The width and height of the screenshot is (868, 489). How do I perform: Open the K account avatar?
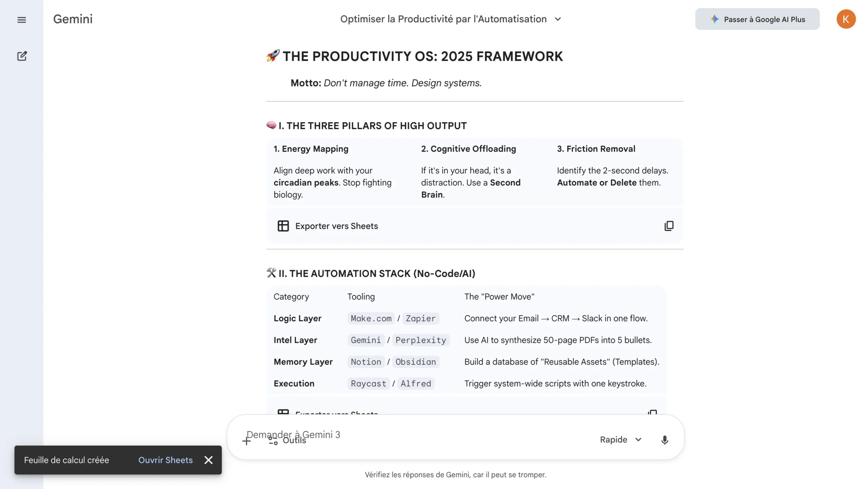(x=846, y=19)
